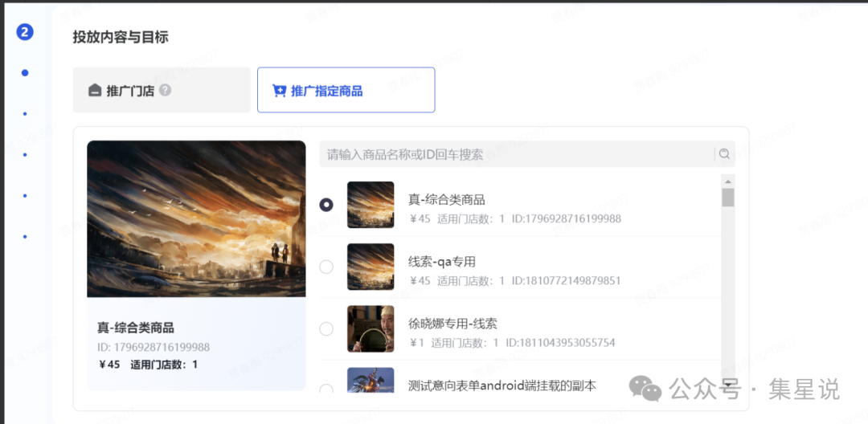The width and height of the screenshot is (868, 424).
Task: Click the 线索-qa专用 product name
Action: click(442, 262)
